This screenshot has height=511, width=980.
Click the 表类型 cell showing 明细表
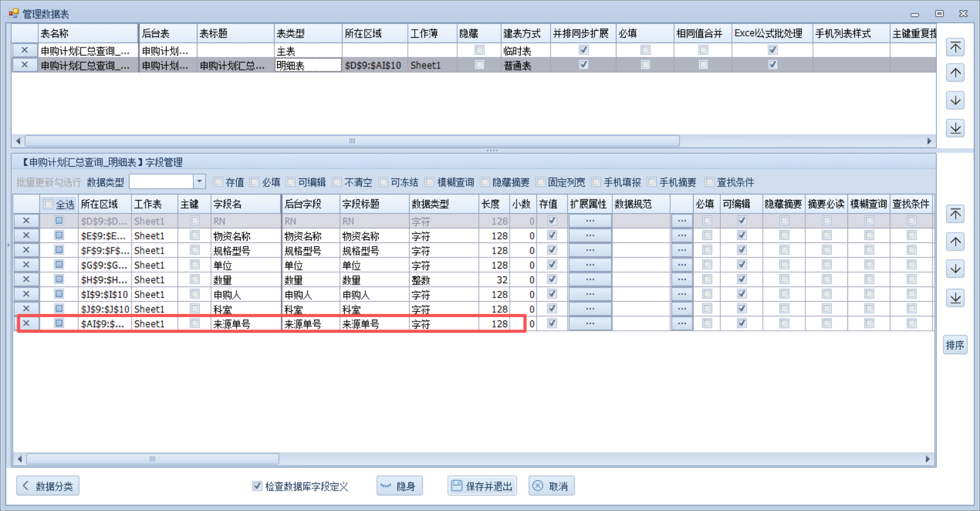[x=307, y=65]
